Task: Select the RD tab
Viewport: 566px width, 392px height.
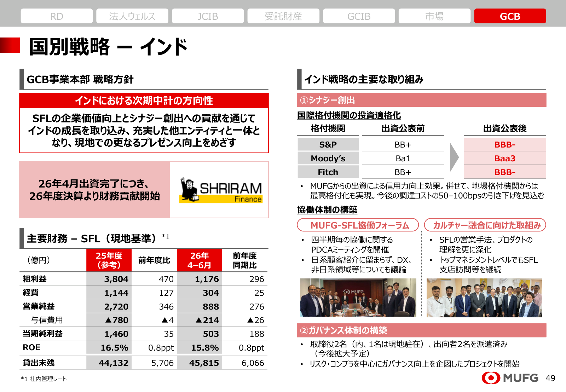Action: pyautogui.click(x=57, y=16)
